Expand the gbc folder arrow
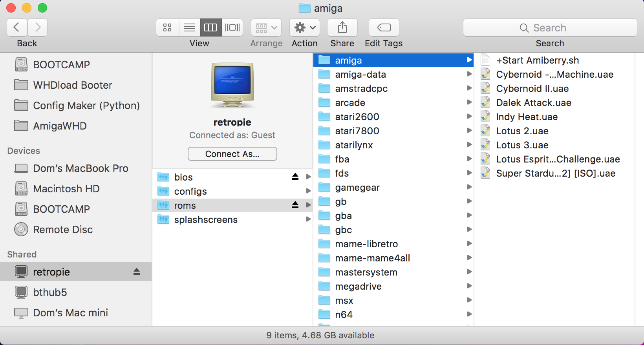The image size is (644, 345). 469,230
